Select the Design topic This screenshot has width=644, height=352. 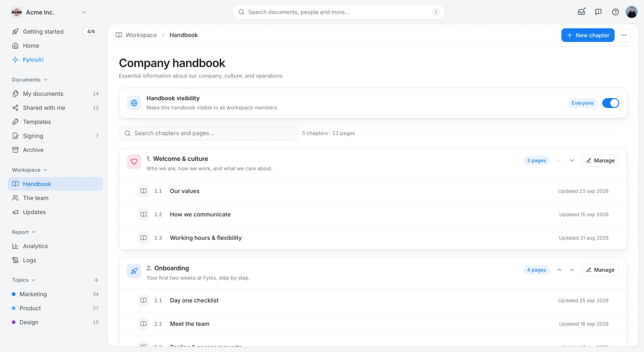55,322
